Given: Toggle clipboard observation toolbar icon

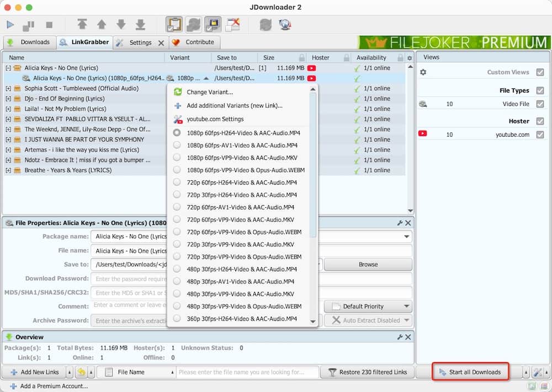Looking at the screenshot, I should (x=174, y=24).
